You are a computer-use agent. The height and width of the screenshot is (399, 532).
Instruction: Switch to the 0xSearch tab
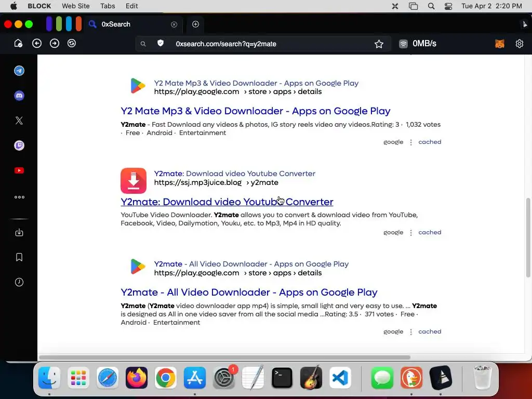pyautogui.click(x=133, y=24)
